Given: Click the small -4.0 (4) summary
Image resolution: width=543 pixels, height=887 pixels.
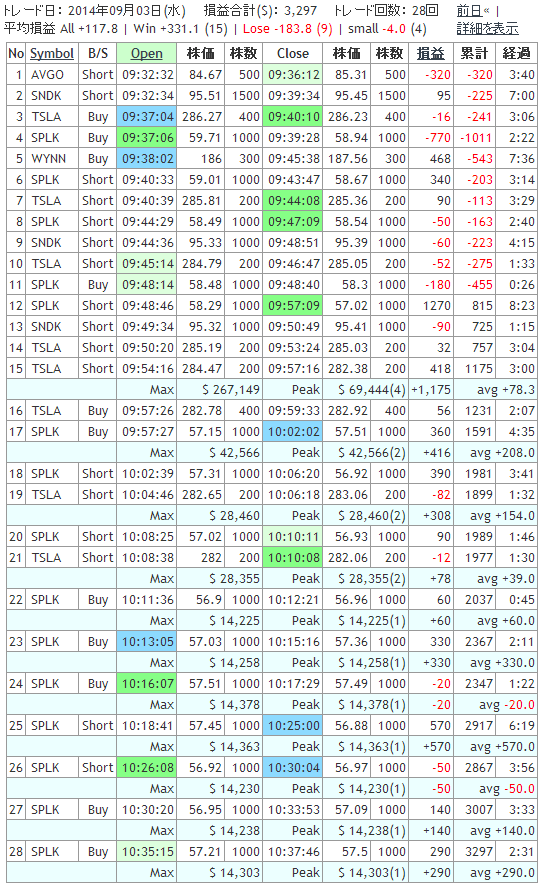Looking at the screenshot, I should tap(387, 28).
